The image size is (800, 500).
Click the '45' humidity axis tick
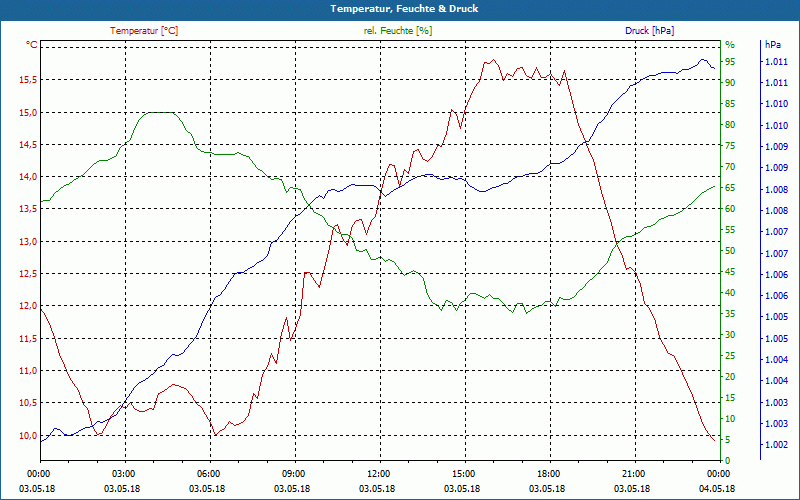coord(730,272)
